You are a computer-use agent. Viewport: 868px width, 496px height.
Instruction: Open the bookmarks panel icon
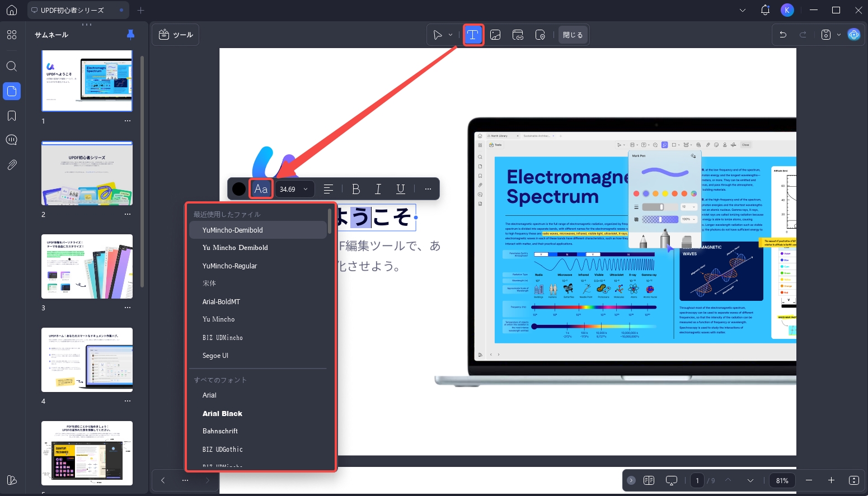pyautogui.click(x=12, y=116)
